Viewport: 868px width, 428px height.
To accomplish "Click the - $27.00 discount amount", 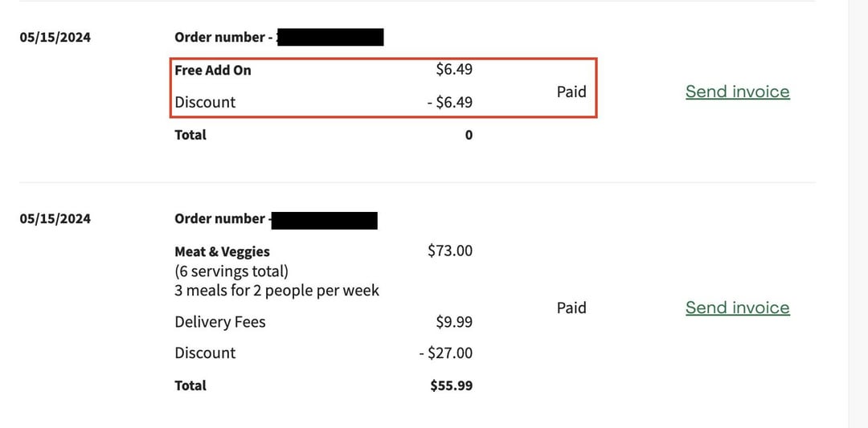I will (x=445, y=353).
